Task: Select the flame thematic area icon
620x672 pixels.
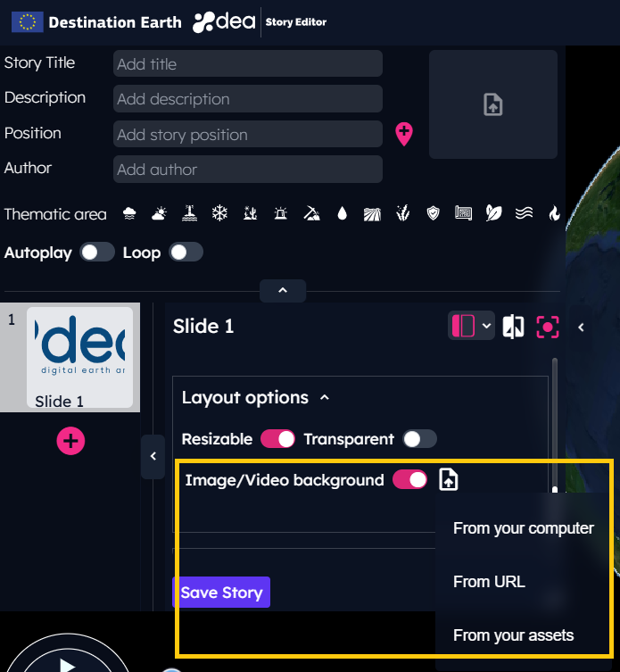Action: tap(554, 213)
